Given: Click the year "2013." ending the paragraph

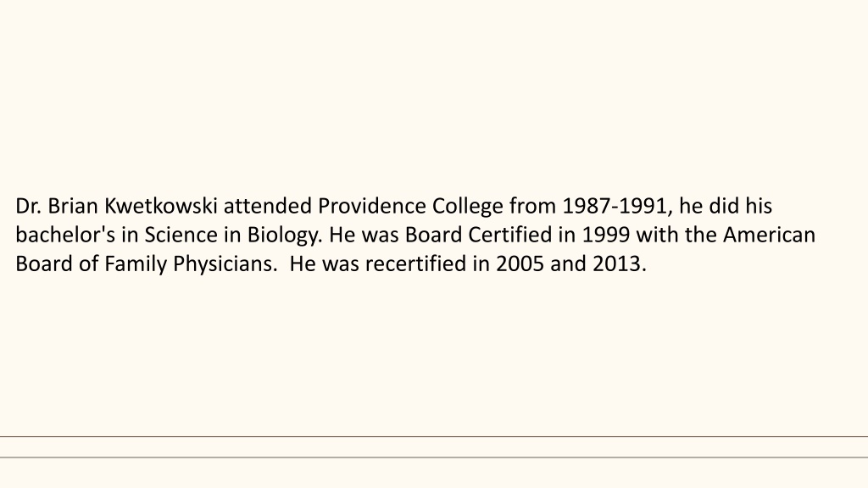Looking at the screenshot, I should pos(620,263).
